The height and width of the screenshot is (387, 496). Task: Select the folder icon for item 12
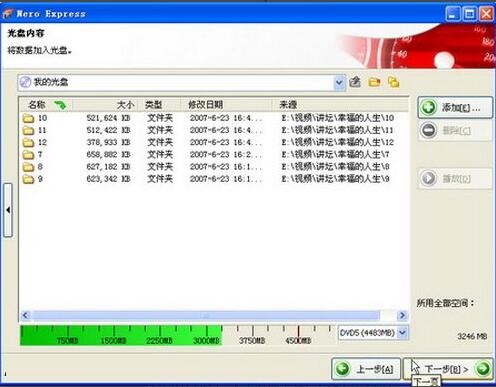28,143
